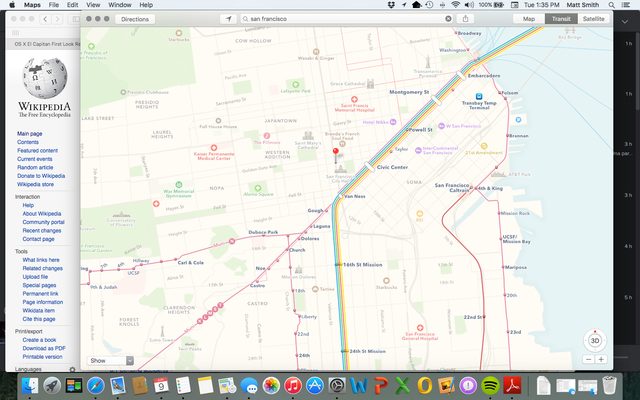This screenshot has width=640, height=400.
Task: Click the red pin on the map
Action: [x=336, y=151]
